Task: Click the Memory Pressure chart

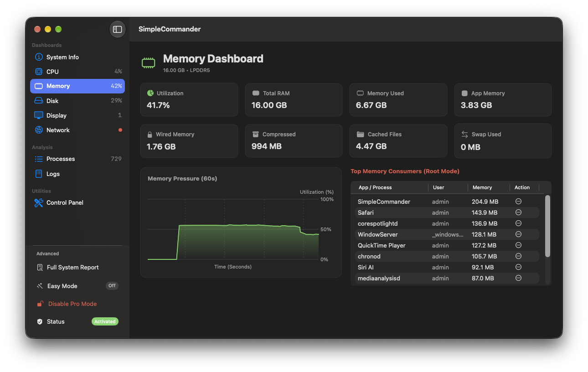Action: click(241, 222)
